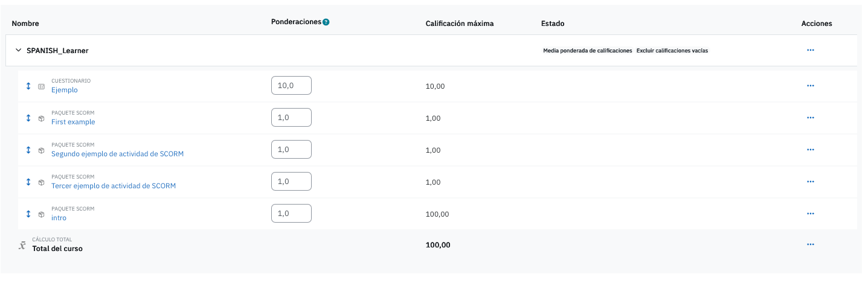Collapse the SPANISH_Learner category

click(x=18, y=51)
